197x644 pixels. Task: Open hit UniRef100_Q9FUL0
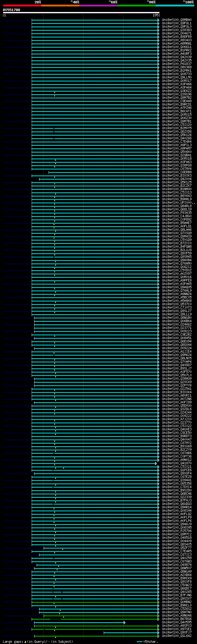(x=177, y=26)
